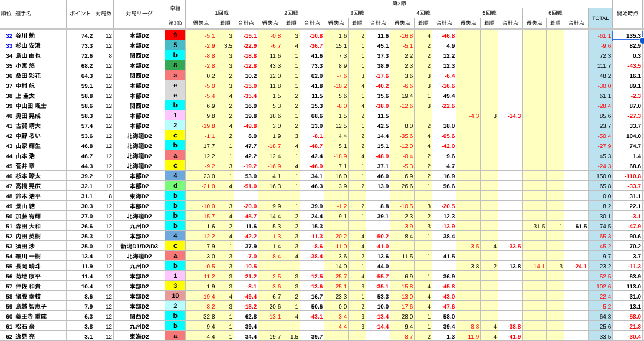Click the 1回戦 header cell
The height and width of the screenshot is (341, 644).
click(x=222, y=13)
